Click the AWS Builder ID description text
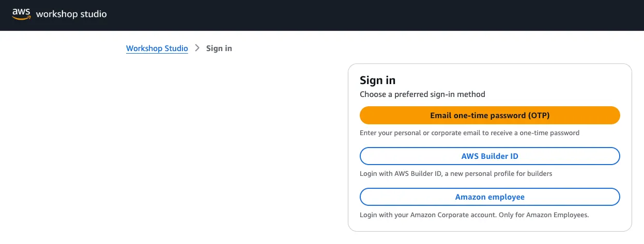The image size is (644, 244). coord(456,174)
